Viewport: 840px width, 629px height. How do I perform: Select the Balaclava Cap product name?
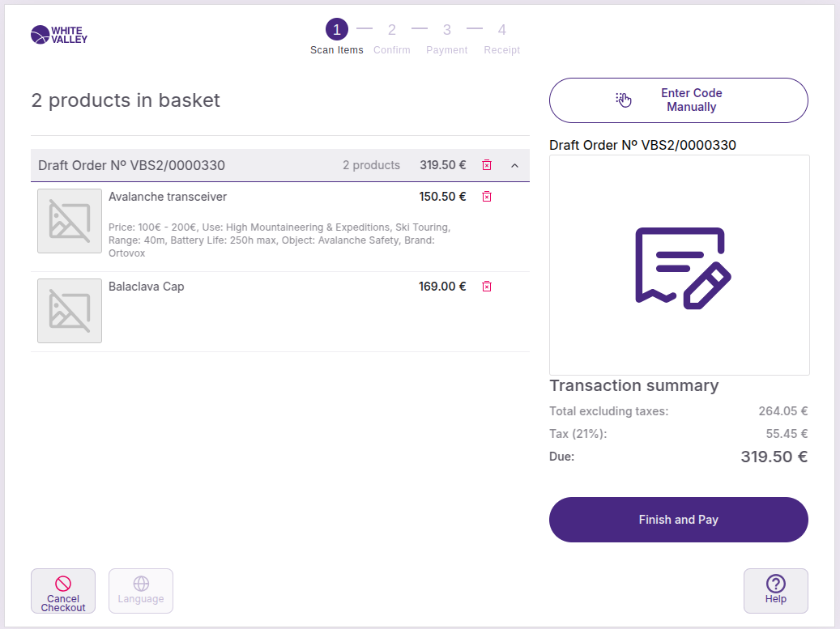(x=147, y=287)
